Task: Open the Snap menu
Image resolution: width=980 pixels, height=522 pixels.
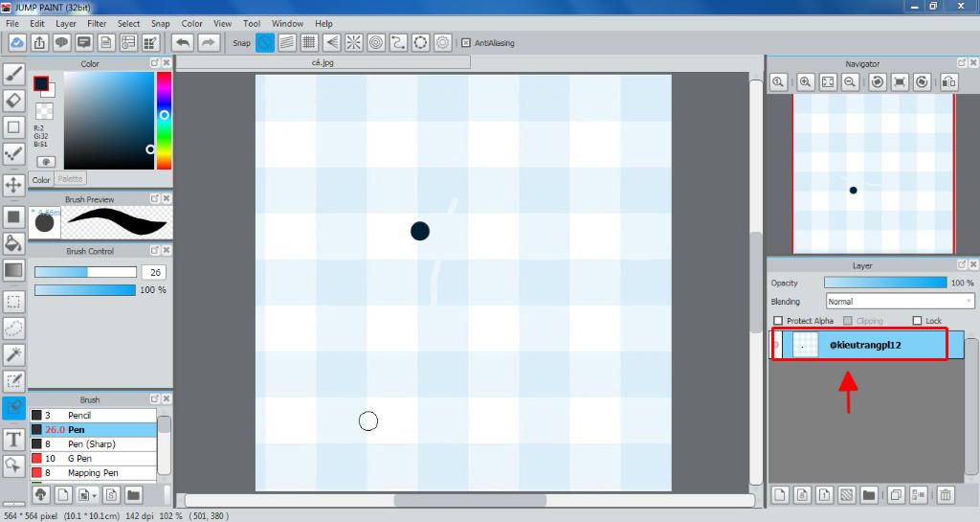Action: coord(161,23)
